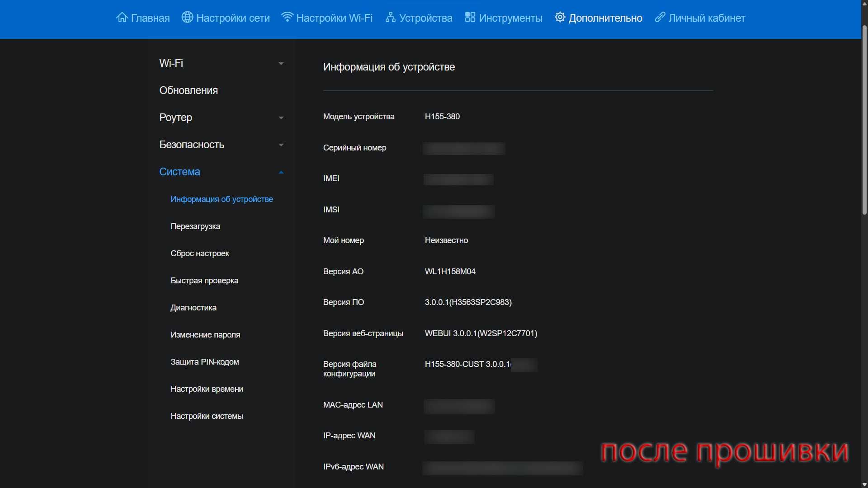Screen dimensions: 868x488
Task: Click the H155-380-CUST configuration file version
Action: point(467,364)
